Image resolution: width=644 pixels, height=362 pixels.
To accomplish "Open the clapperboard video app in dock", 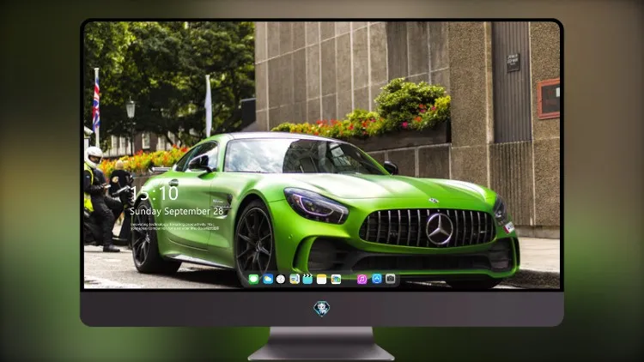I will click(307, 279).
